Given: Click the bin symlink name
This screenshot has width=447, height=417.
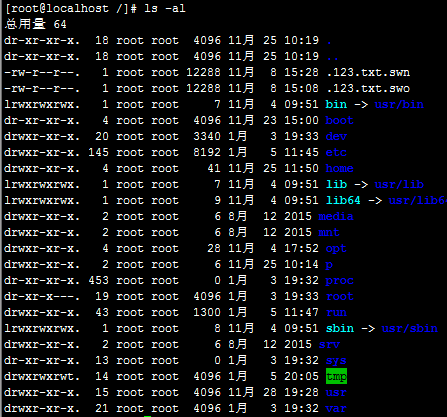Looking at the screenshot, I should (x=336, y=104).
